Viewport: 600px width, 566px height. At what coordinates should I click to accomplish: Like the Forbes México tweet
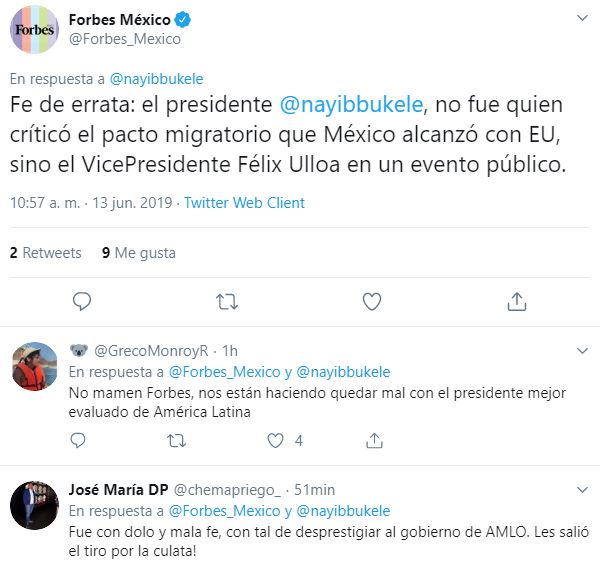coord(371,300)
